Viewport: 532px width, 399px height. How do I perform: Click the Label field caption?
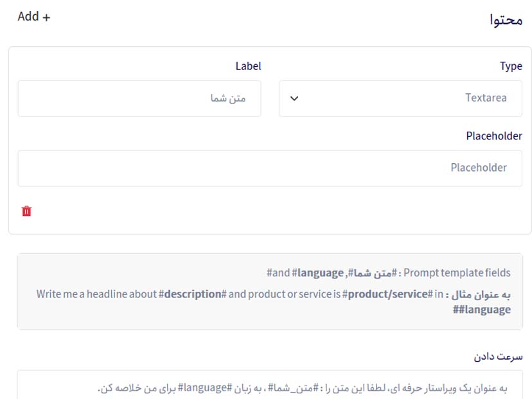[248, 66]
